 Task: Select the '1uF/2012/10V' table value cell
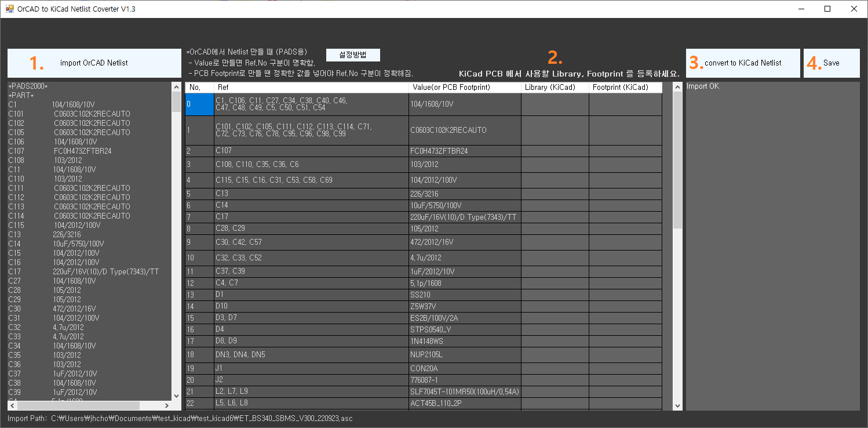(x=465, y=271)
